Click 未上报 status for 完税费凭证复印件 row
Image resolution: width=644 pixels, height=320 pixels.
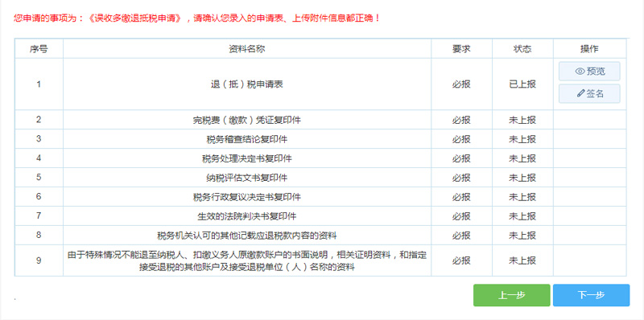tap(522, 120)
